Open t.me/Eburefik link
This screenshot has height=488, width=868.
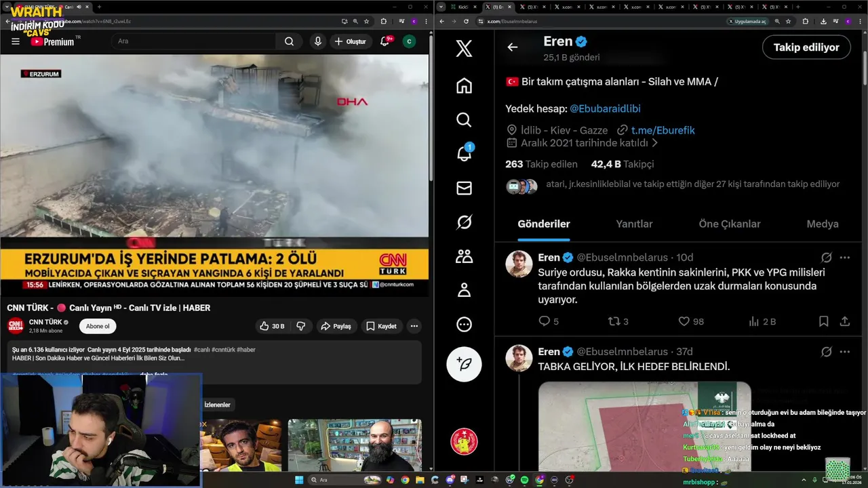tap(663, 129)
